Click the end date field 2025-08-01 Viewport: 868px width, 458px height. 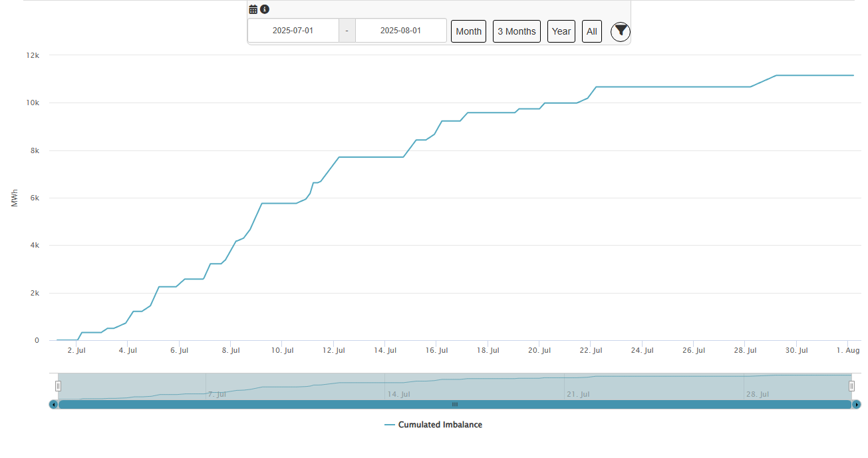coord(400,31)
